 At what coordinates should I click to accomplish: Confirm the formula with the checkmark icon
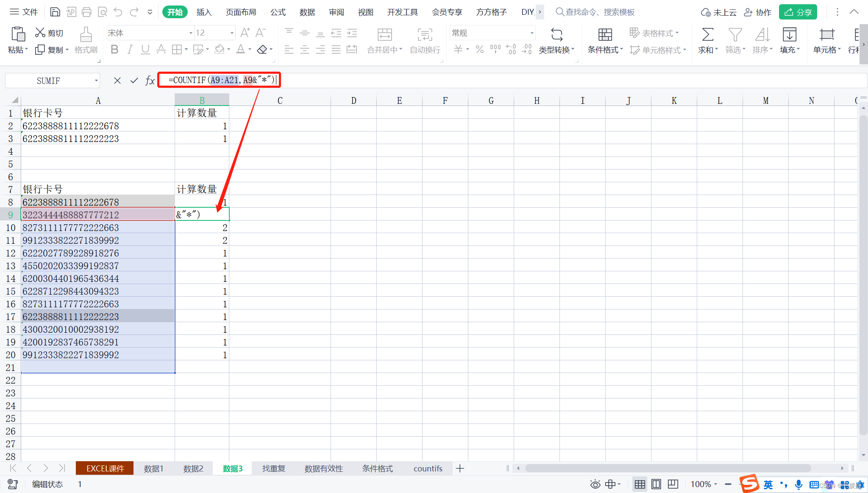(134, 81)
